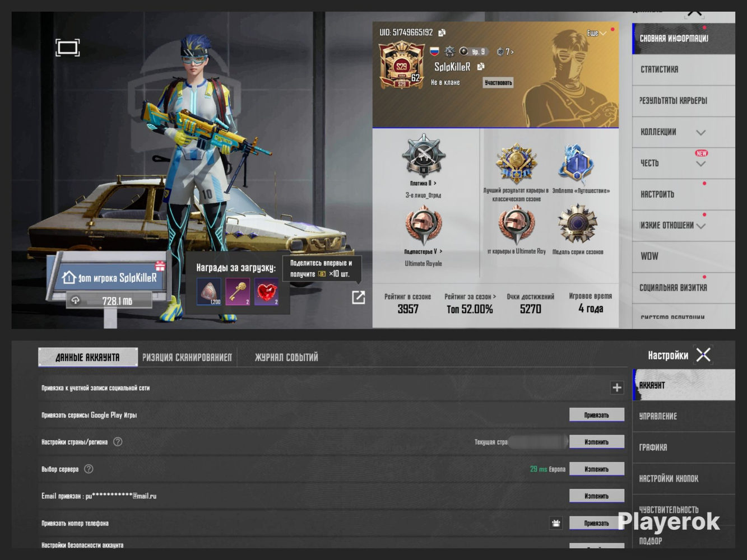Click the cloud download icon by 728.1 Мб

coord(75,301)
